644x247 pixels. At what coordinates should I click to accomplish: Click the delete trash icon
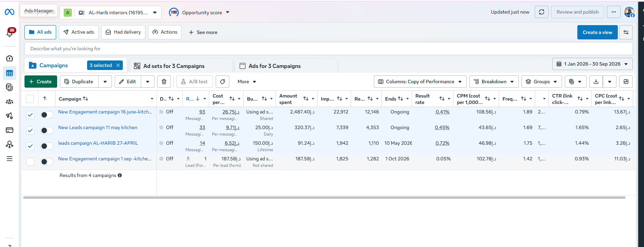[x=164, y=82]
